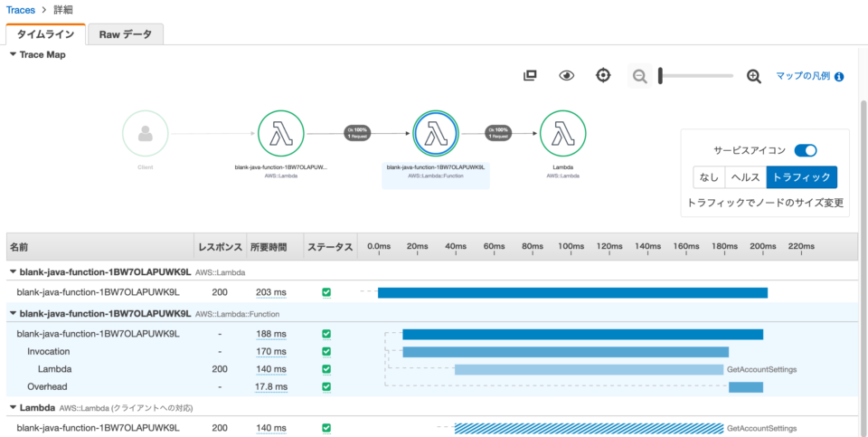Select the ヘルス option
The image size is (868, 437).
(x=746, y=177)
